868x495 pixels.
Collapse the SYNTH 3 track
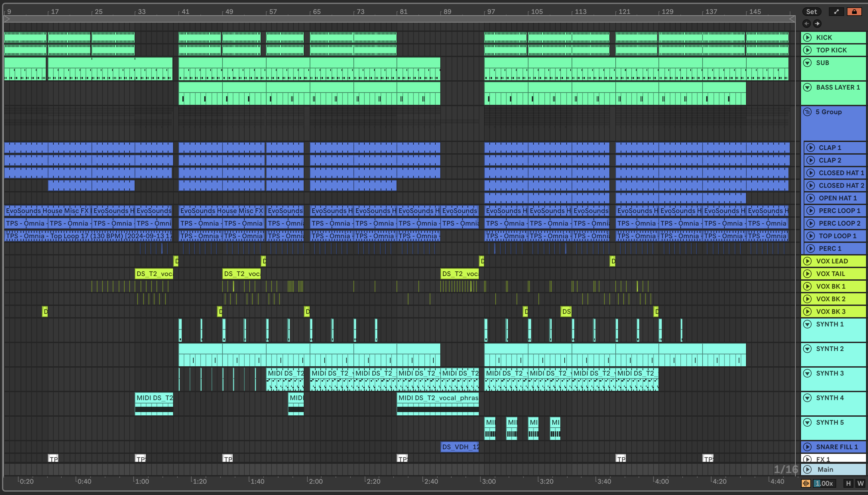[x=808, y=373]
